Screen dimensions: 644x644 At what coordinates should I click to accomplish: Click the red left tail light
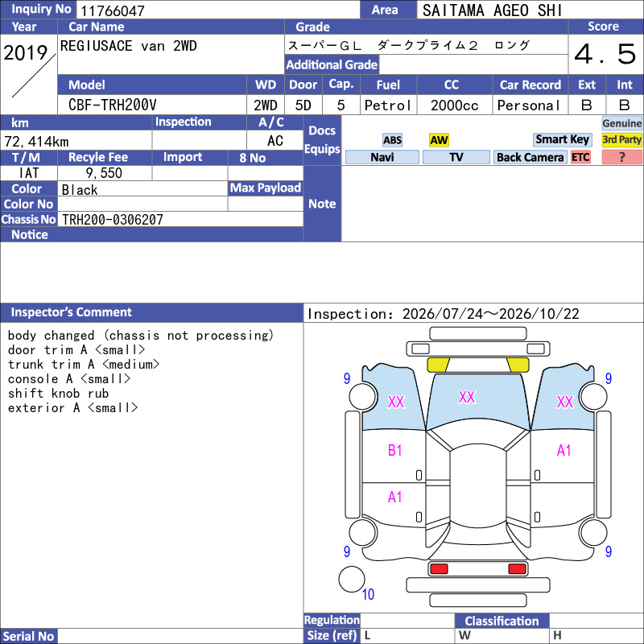[438, 569]
